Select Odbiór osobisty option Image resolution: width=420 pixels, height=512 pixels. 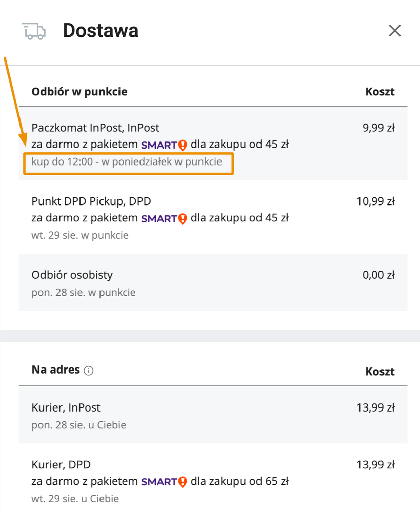pyautogui.click(x=213, y=282)
